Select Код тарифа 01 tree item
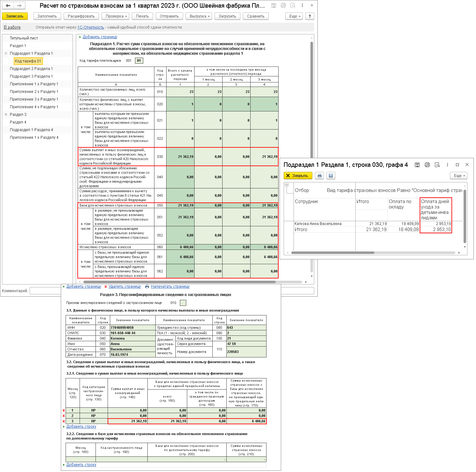The image size is (476, 472). click(28, 61)
